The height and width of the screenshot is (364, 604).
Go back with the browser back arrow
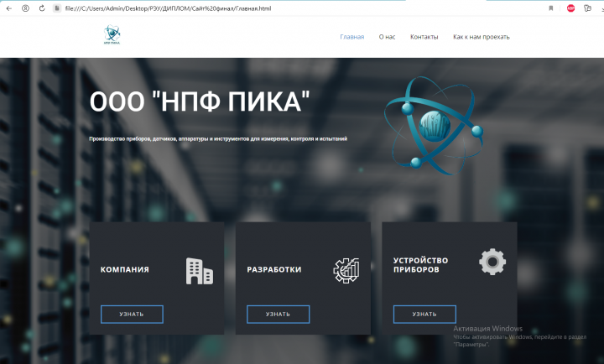coord(9,8)
